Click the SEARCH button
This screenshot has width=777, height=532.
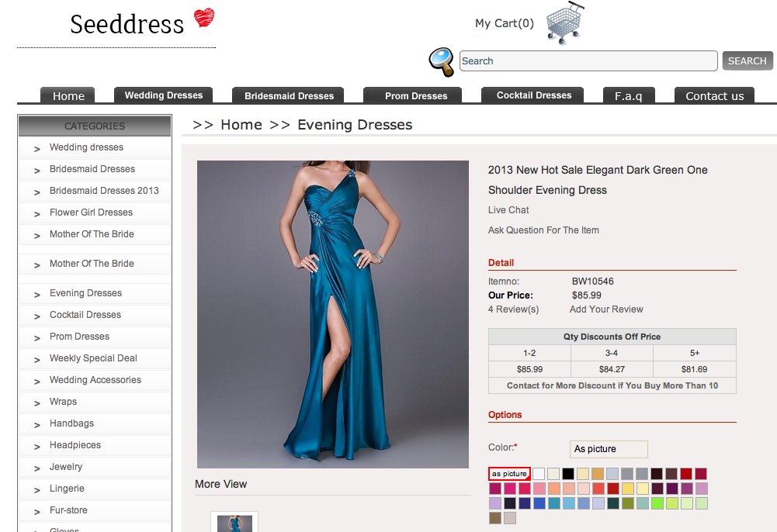pyautogui.click(x=747, y=60)
